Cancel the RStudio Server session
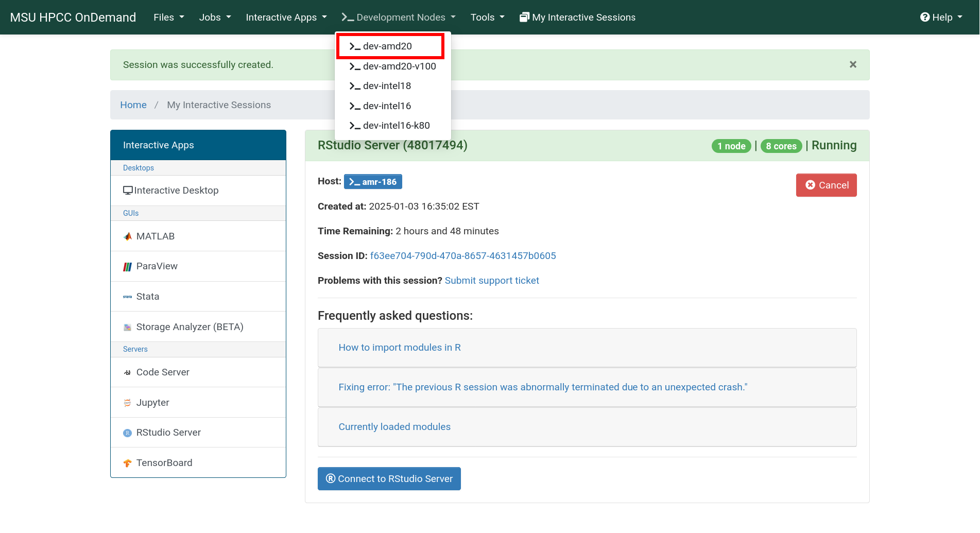 pyautogui.click(x=826, y=185)
